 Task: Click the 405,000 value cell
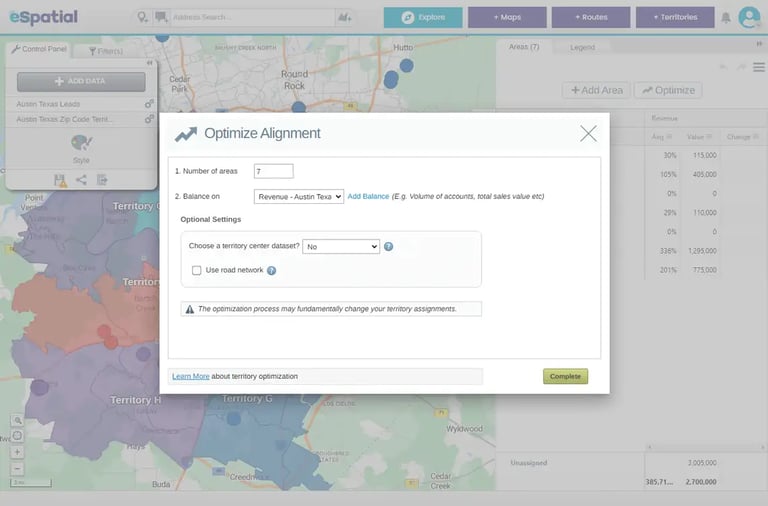pos(704,174)
